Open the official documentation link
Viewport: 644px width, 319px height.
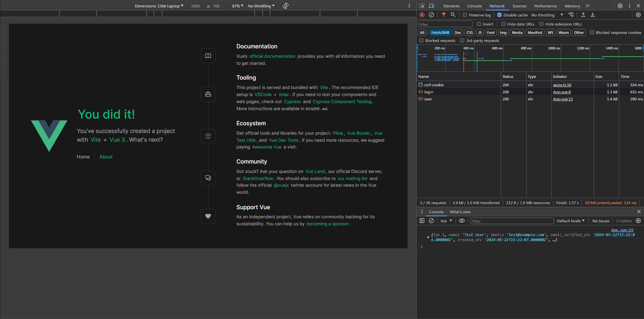click(272, 56)
